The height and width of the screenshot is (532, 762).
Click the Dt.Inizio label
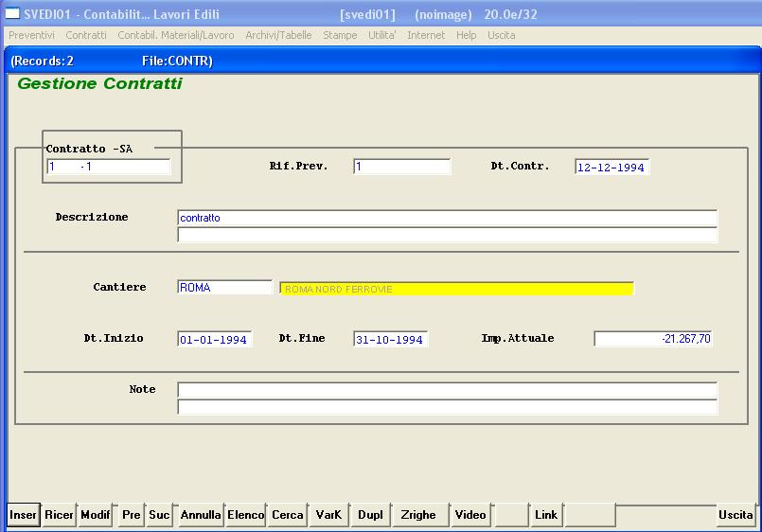114,338
